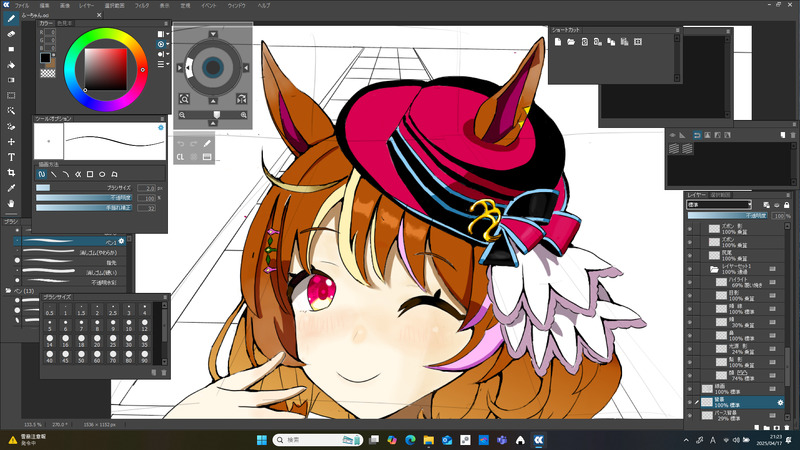Click the 手振れ補正 slider
Screen dimensions: 800x450
85,208
